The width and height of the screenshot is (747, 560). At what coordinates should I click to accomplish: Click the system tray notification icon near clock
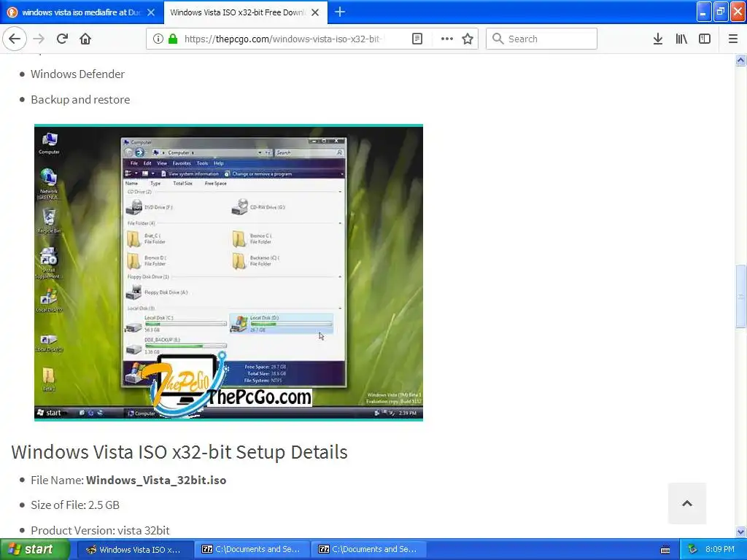(692, 550)
